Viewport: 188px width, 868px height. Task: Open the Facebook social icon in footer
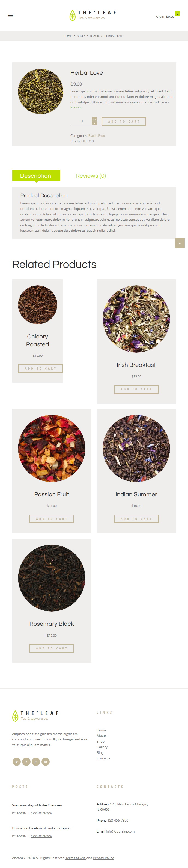click(x=26, y=761)
